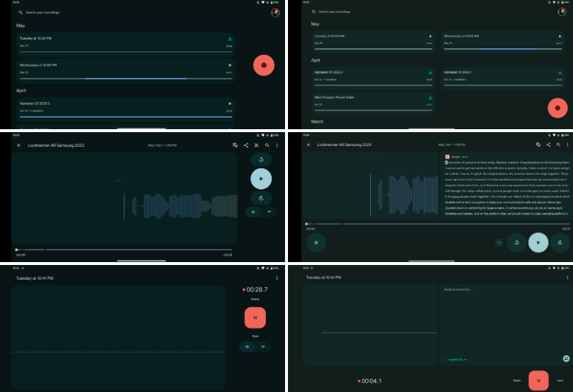This screenshot has width=573, height=392.
Task: Toggle the audio view under the 00:28.7 Save label
Action: [x=248, y=346]
